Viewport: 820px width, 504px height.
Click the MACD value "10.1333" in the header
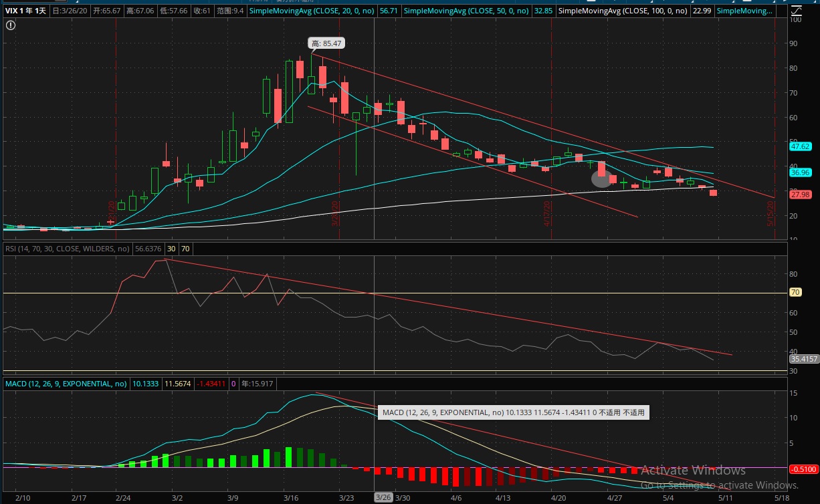tap(145, 384)
